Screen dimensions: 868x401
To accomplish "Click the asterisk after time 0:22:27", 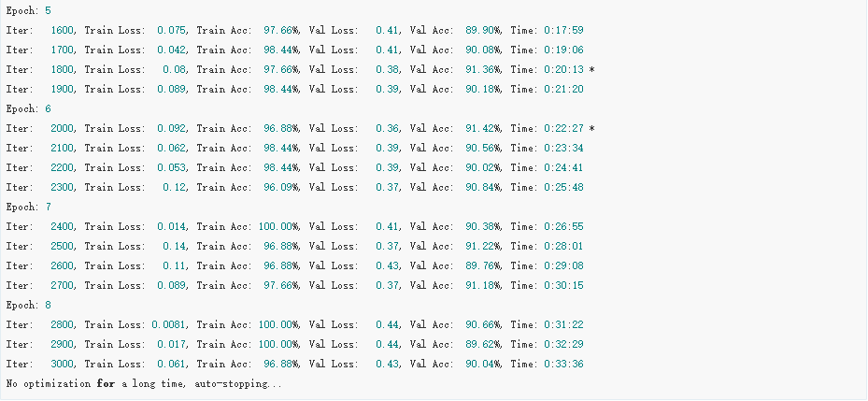I will [x=591, y=129].
